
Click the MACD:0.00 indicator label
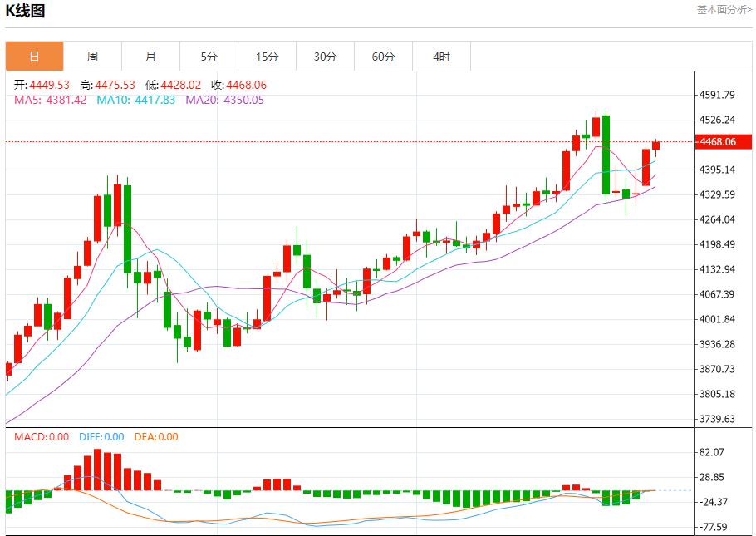(42, 437)
